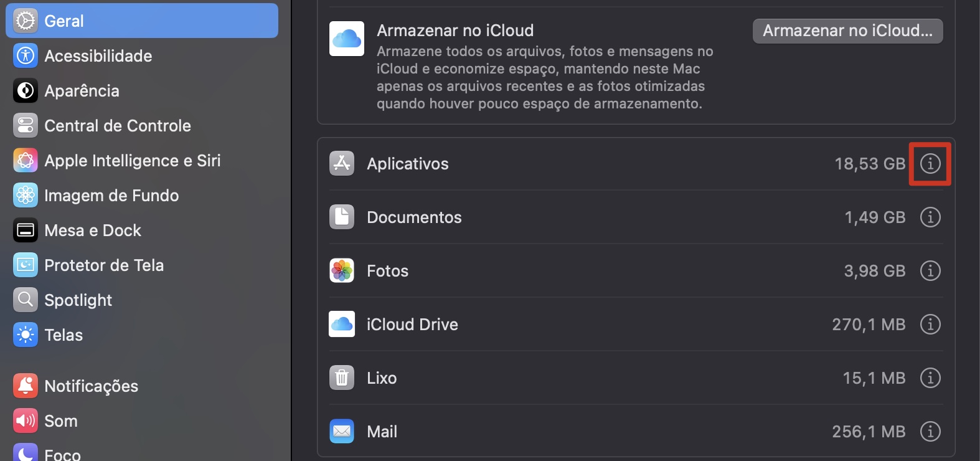Click the Armazenar no iCloud... button

coord(847,31)
